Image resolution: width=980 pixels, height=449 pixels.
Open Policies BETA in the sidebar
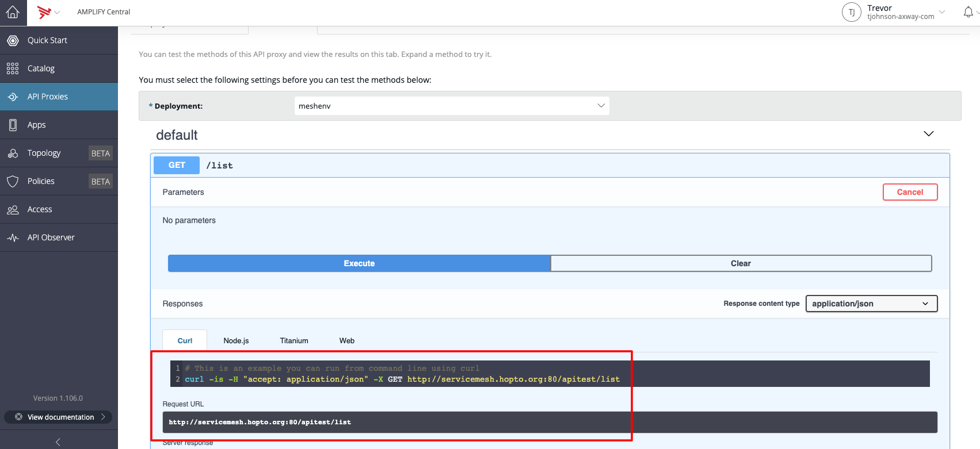59,181
